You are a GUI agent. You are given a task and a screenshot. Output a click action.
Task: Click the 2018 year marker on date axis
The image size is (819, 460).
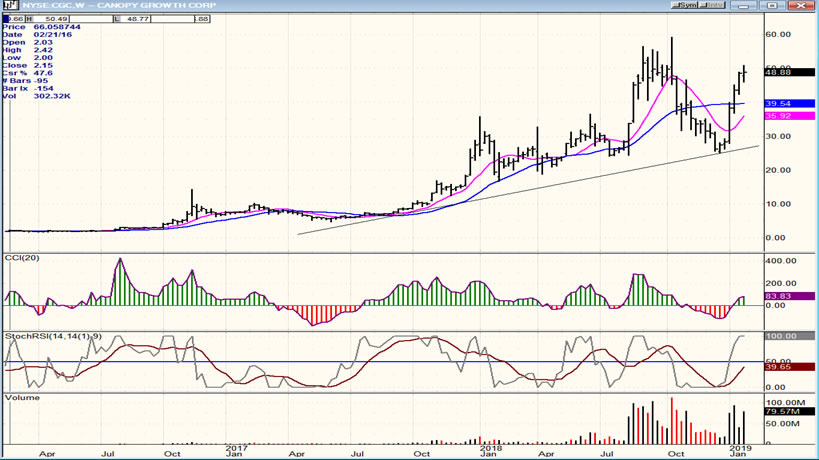(x=486, y=448)
